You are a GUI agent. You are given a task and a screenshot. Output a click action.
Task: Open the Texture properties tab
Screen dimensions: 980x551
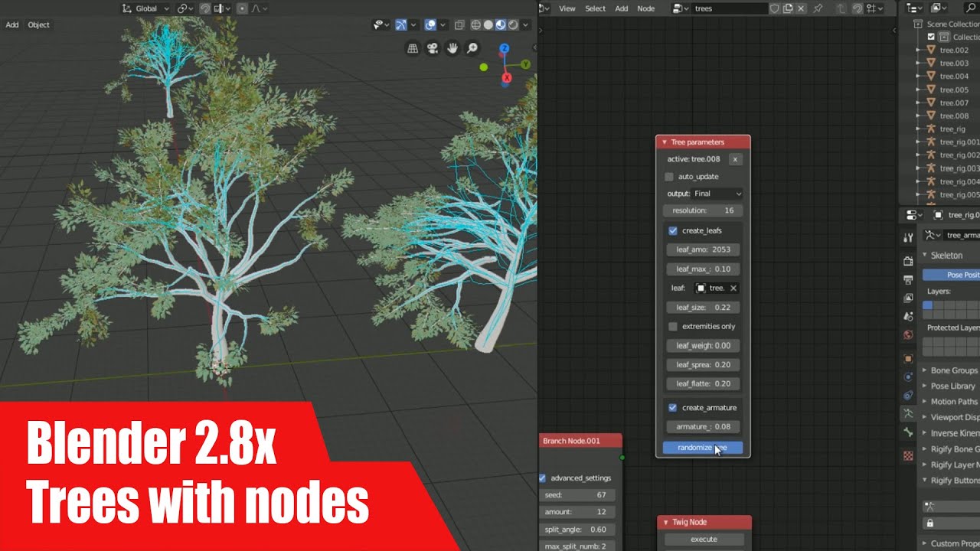[908, 455]
